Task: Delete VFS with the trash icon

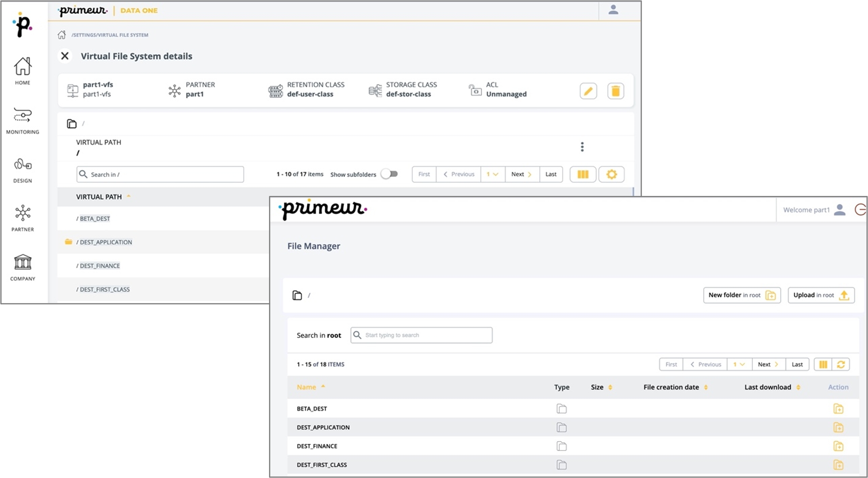Action: click(615, 91)
